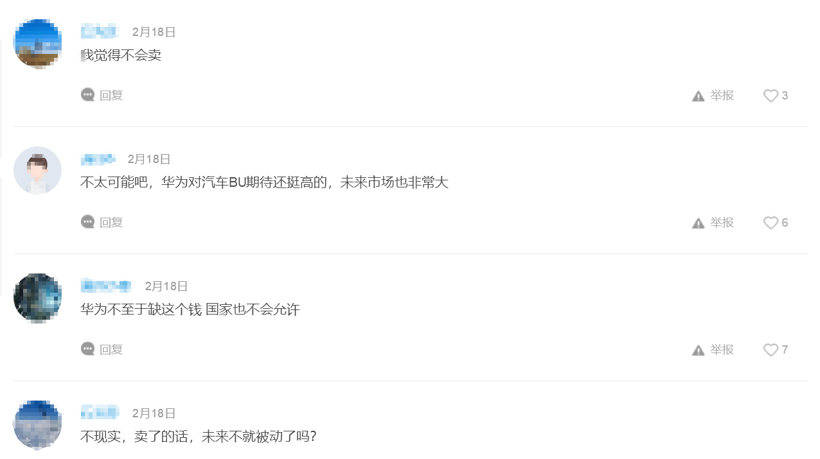Viewport: 820px width, 459px height.
Task: Click report triangle icon on '我觉得不会卖' comment
Action: 698,96
